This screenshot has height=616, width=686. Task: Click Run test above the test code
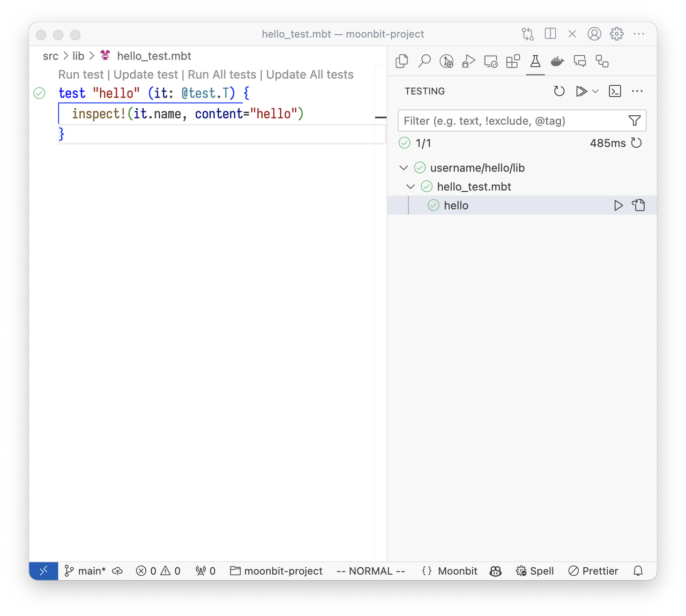click(80, 74)
